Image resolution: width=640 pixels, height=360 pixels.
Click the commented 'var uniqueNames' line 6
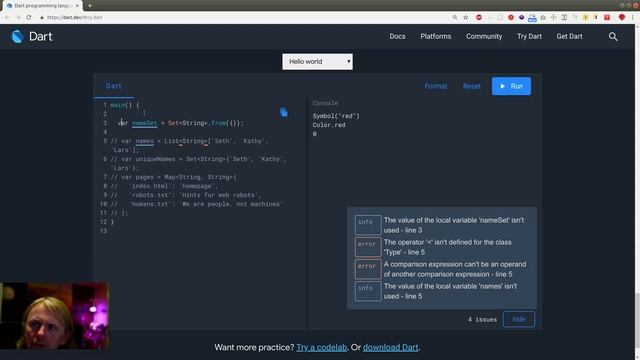tap(198, 163)
